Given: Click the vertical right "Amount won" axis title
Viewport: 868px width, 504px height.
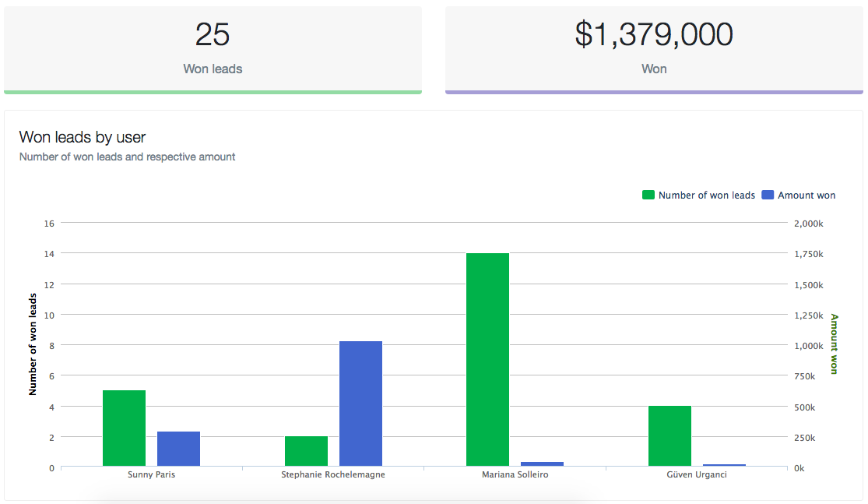Looking at the screenshot, I should click(x=834, y=344).
